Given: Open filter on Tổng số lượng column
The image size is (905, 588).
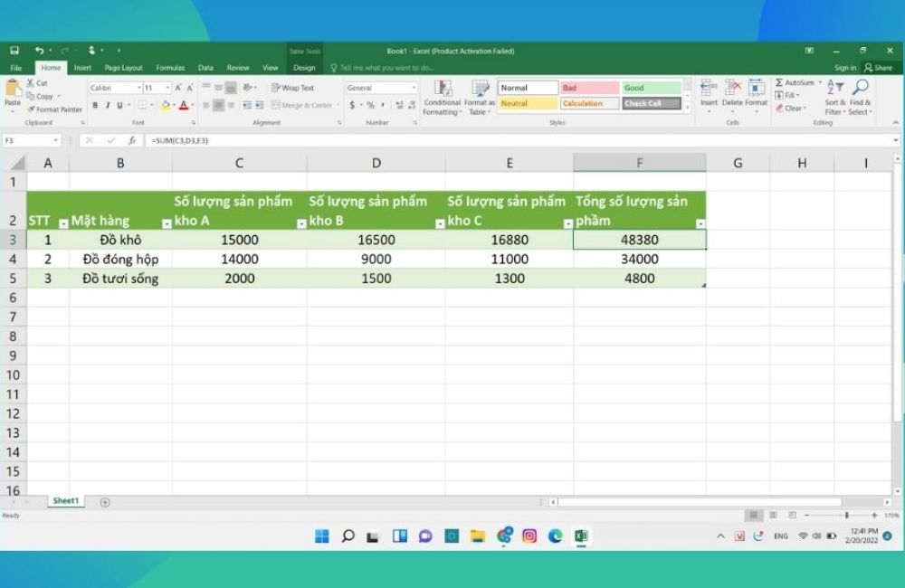Looking at the screenshot, I should 700,223.
